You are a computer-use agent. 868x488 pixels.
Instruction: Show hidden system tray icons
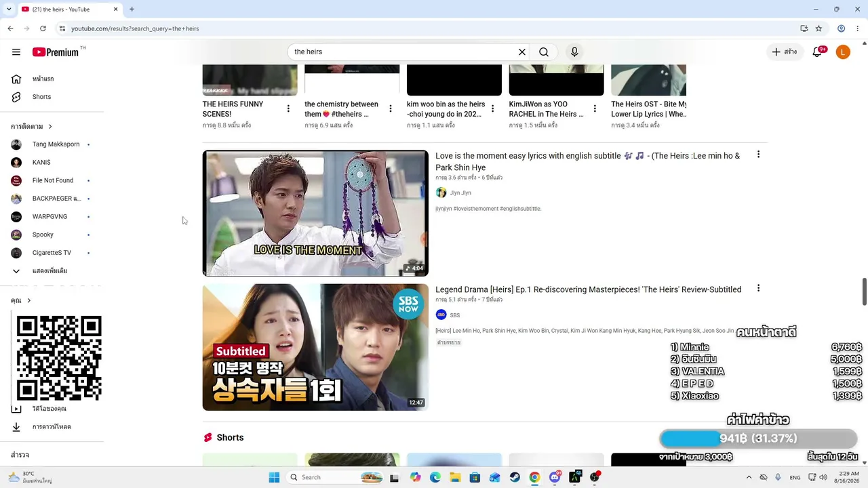coord(749,477)
